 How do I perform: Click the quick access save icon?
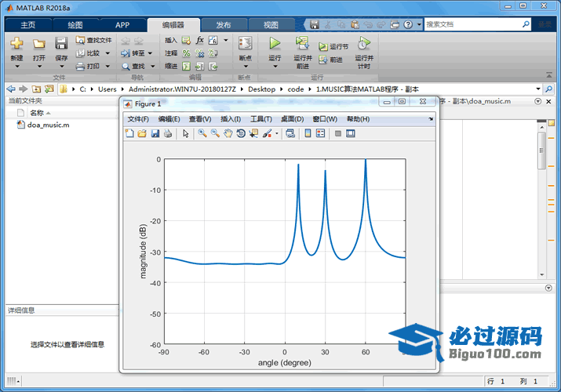click(314, 24)
